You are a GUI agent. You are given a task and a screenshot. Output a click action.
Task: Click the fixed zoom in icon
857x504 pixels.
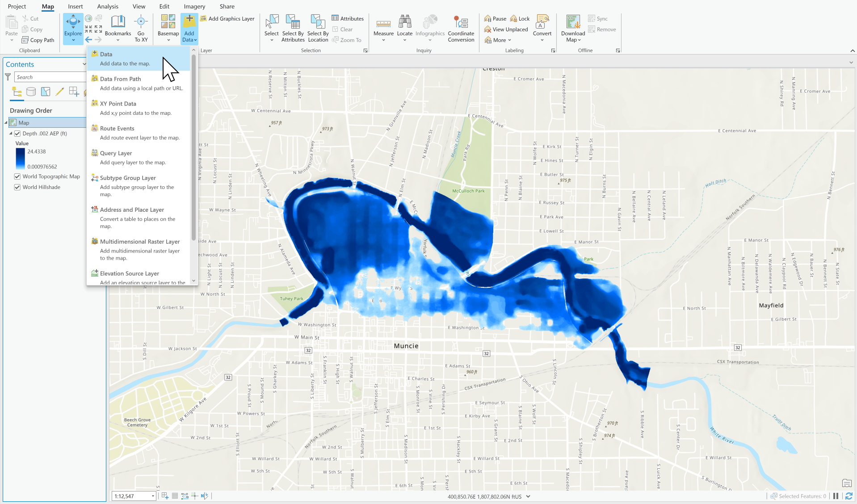tap(88, 29)
